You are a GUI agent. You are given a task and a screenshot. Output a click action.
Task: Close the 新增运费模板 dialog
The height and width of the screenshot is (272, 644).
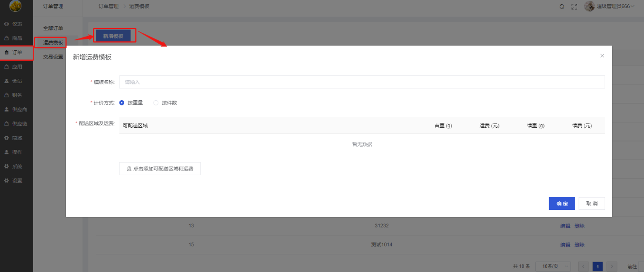(x=602, y=56)
